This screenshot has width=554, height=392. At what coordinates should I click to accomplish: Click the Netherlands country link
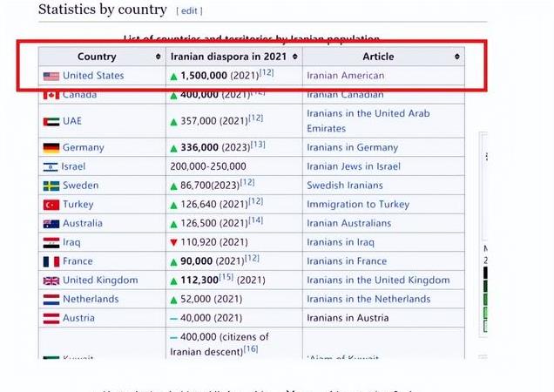click(91, 300)
